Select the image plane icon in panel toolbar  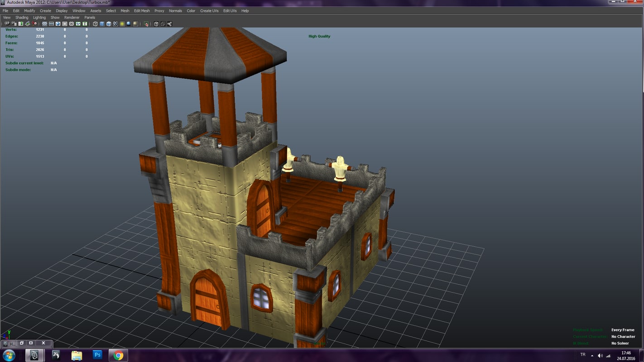pyautogui.click(x=27, y=24)
